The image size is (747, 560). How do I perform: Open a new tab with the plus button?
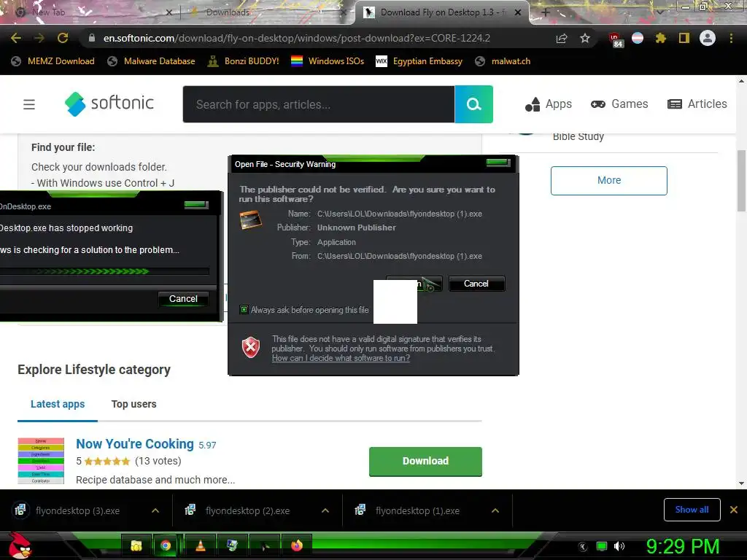click(x=546, y=12)
